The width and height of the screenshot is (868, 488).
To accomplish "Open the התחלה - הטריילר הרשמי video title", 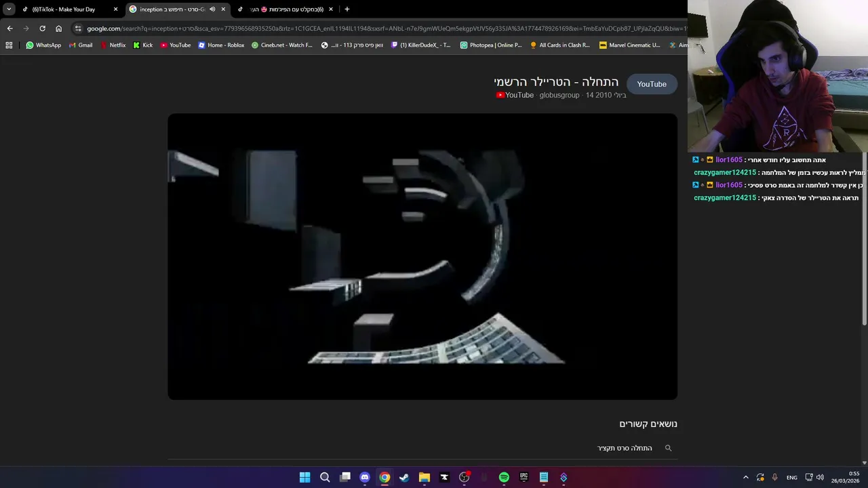I will 556,82.
